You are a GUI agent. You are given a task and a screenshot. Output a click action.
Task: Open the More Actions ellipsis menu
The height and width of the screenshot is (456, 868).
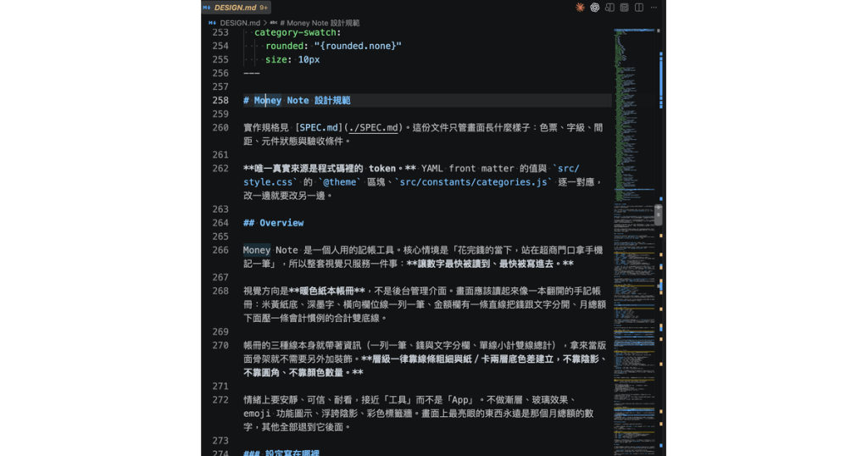coord(654,7)
